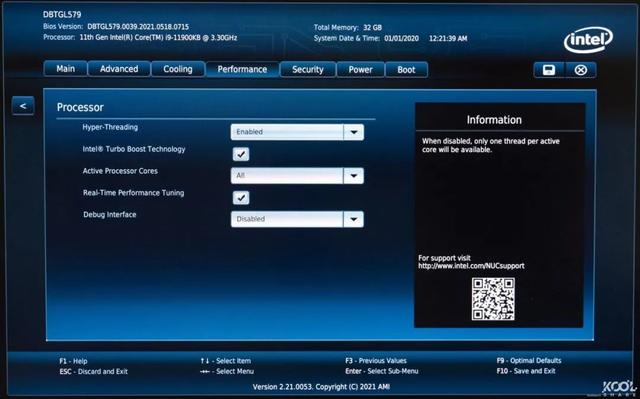The image size is (640, 399).
Task: Select the Performance tab
Action: pyautogui.click(x=242, y=69)
